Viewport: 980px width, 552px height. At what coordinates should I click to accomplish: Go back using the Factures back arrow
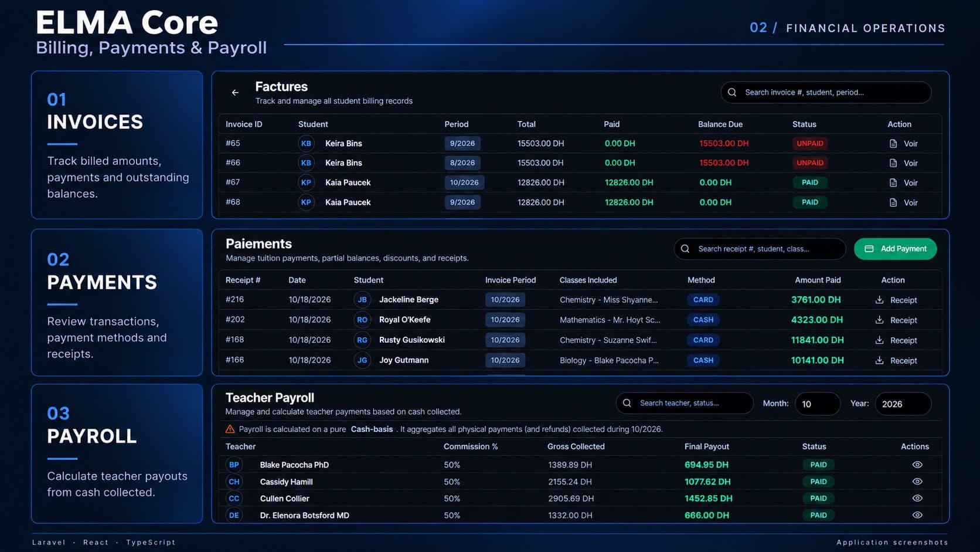coord(235,93)
